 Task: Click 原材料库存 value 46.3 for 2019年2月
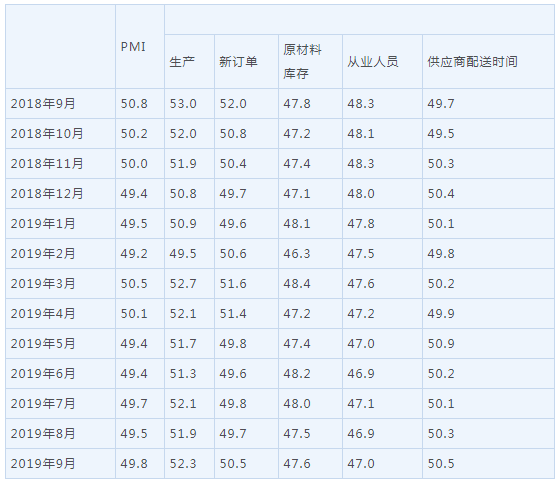coord(297,254)
